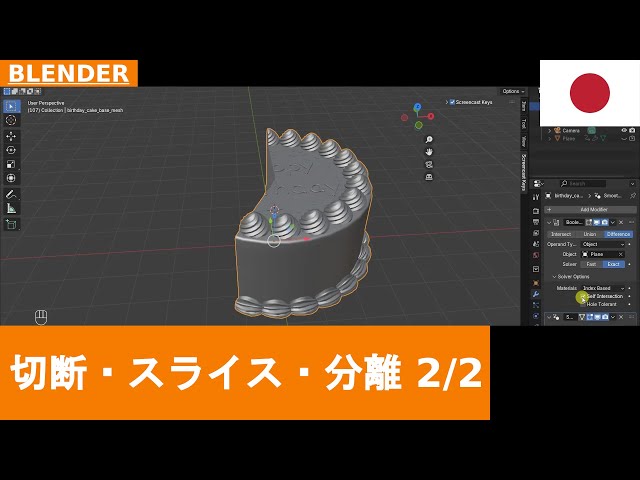Click the Boolean modifier name field
Screen dimensions: 640x480
pyautogui.click(x=573, y=222)
